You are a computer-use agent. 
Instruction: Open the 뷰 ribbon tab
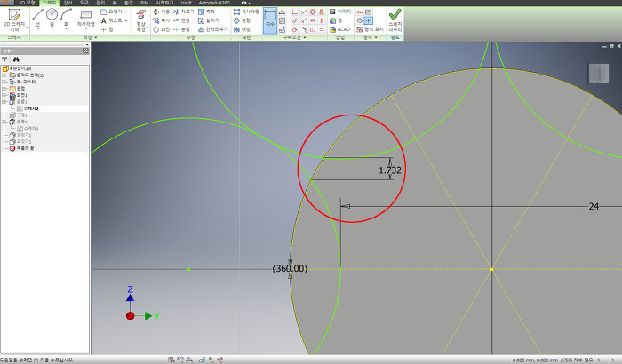coord(115,3)
